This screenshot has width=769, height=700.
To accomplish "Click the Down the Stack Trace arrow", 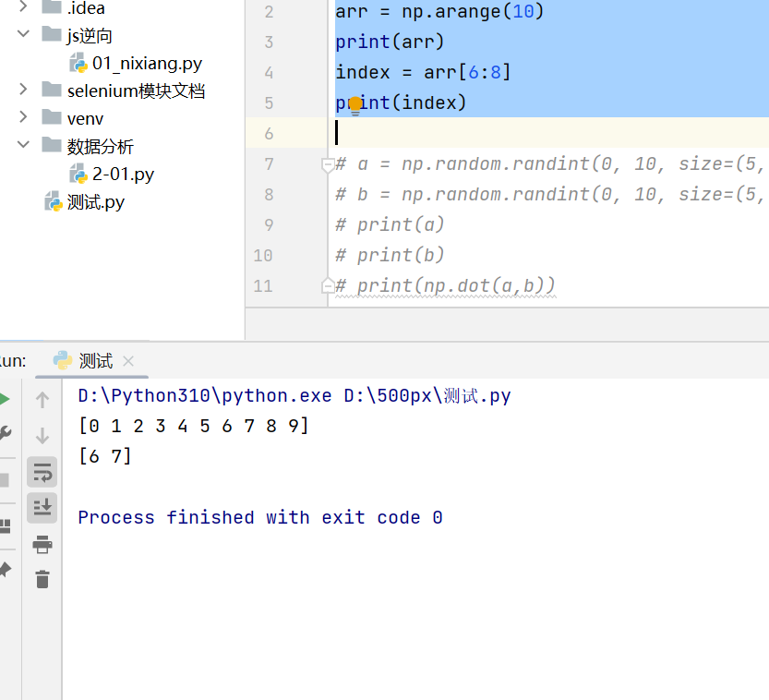I will [42, 435].
